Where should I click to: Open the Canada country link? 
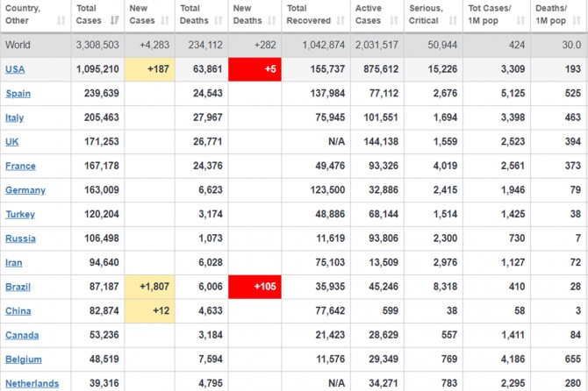(x=22, y=335)
